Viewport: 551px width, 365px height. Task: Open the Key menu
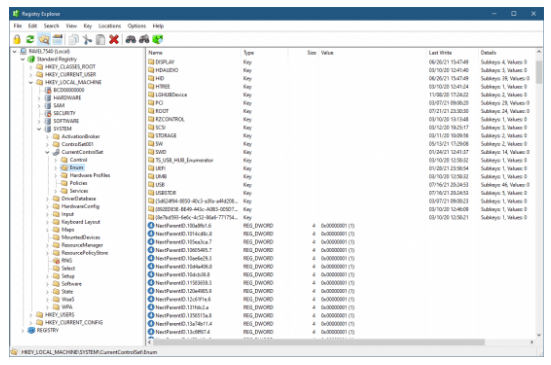point(87,26)
